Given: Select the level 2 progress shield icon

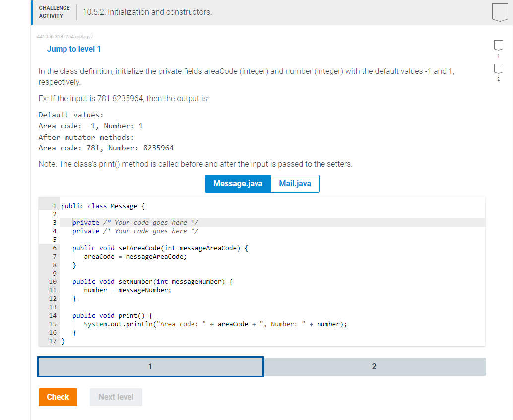Looking at the screenshot, I should tap(498, 69).
